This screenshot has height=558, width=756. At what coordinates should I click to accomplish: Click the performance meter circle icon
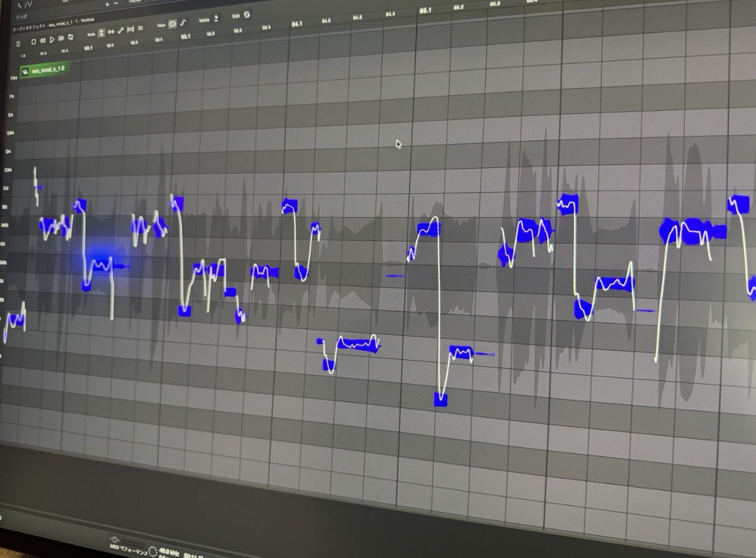[x=153, y=551]
